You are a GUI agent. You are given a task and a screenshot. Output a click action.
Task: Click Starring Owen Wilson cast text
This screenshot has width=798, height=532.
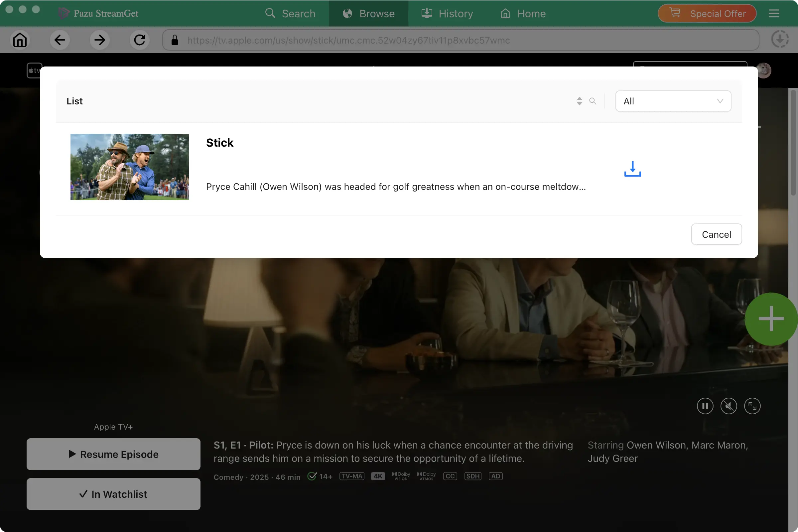(668, 452)
